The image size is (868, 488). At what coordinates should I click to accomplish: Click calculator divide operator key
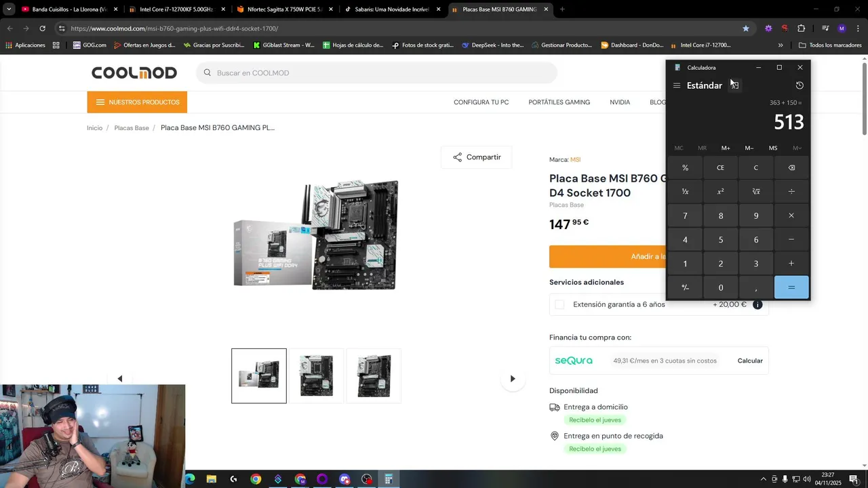coord(791,192)
